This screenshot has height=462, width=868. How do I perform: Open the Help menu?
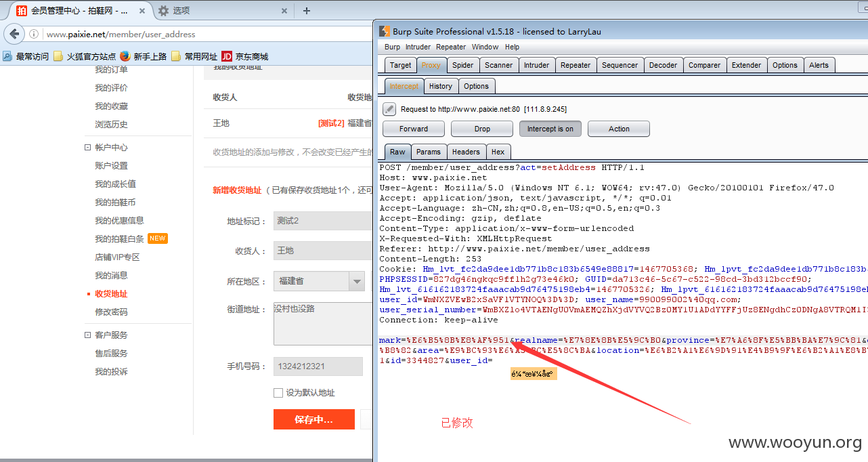512,47
